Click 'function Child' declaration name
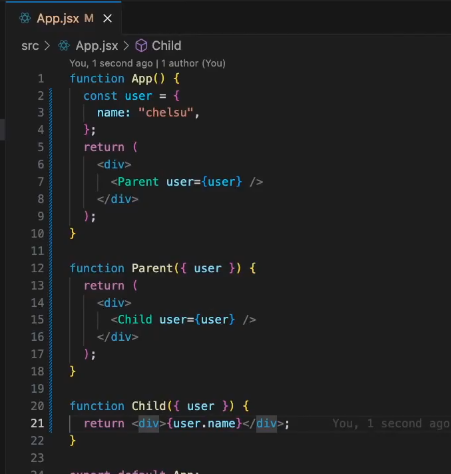 click(x=148, y=406)
